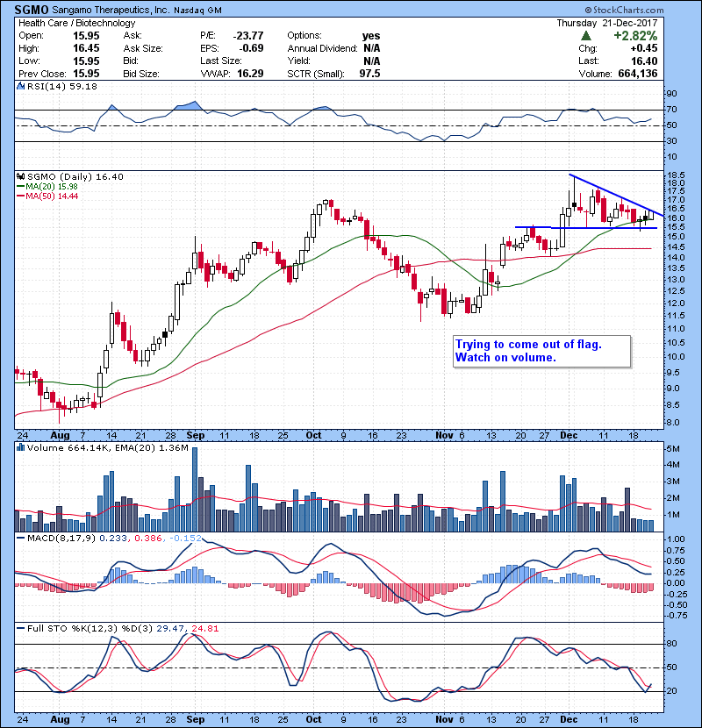The height and width of the screenshot is (728, 702).
Task: Click the 5M volume axis label
Action: click(x=673, y=449)
